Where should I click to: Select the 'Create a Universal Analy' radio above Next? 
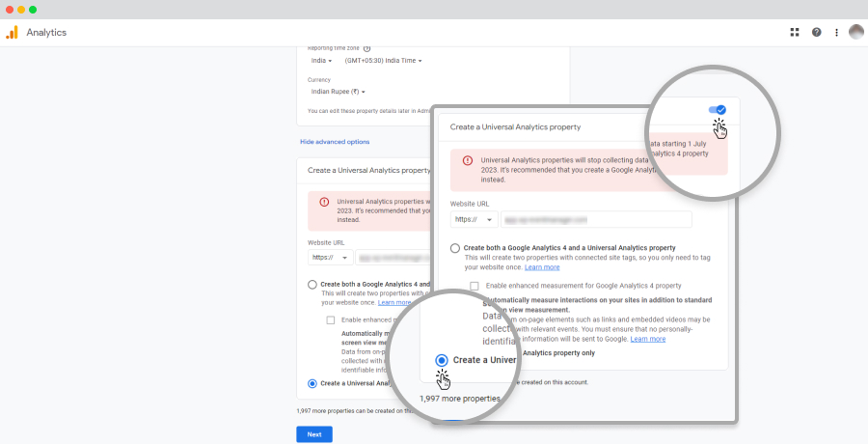click(312, 383)
